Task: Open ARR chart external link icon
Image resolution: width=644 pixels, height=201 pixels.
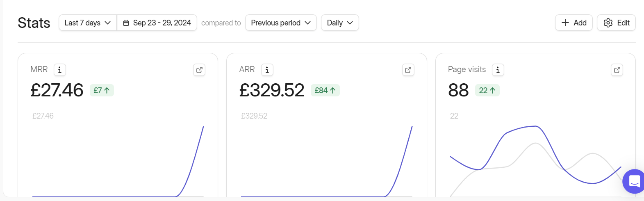Action: coord(408,70)
